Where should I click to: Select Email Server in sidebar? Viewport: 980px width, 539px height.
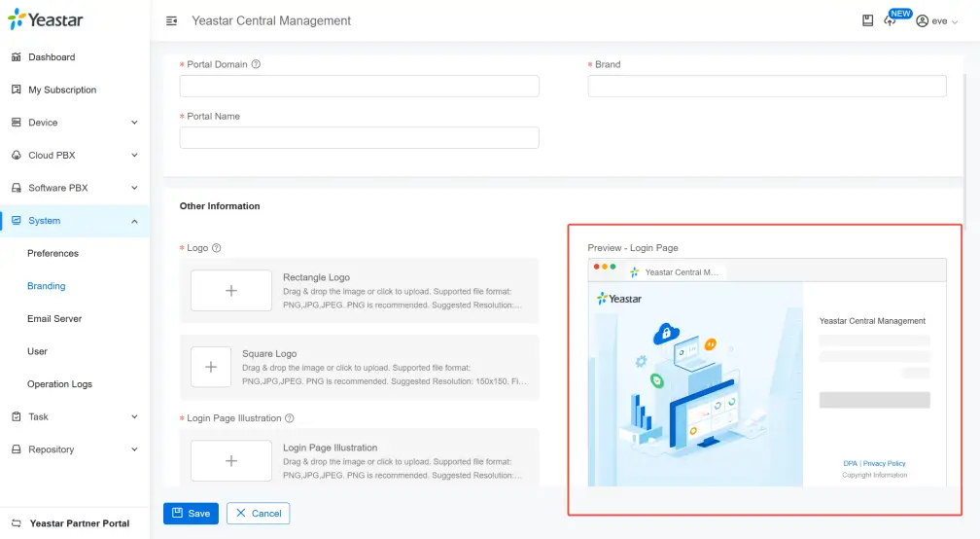(x=54, y=319)
